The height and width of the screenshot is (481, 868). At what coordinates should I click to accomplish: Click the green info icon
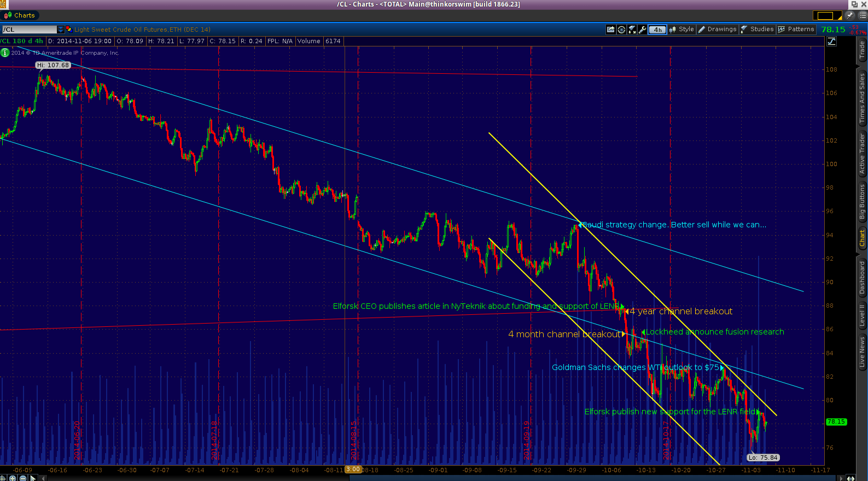point(5,52)
